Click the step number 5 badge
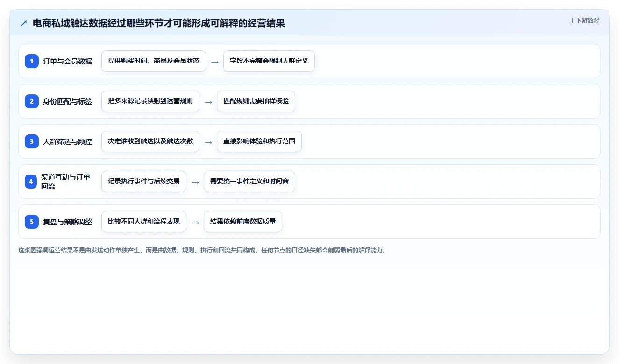 32,222
